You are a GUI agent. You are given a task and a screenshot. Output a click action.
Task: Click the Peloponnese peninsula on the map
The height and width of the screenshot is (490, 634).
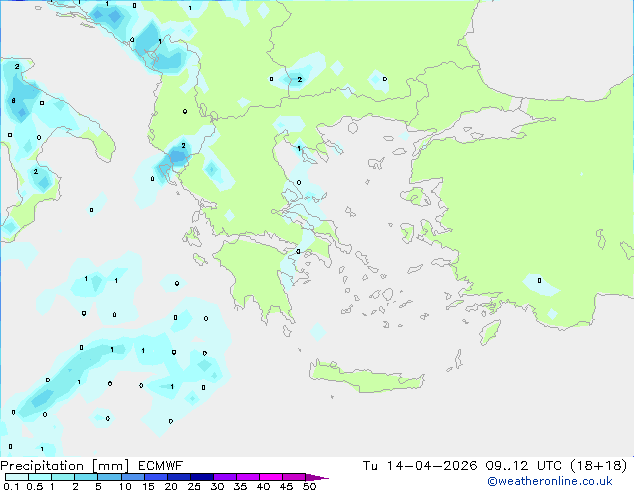pyautogui.click(x=259, y=275)
